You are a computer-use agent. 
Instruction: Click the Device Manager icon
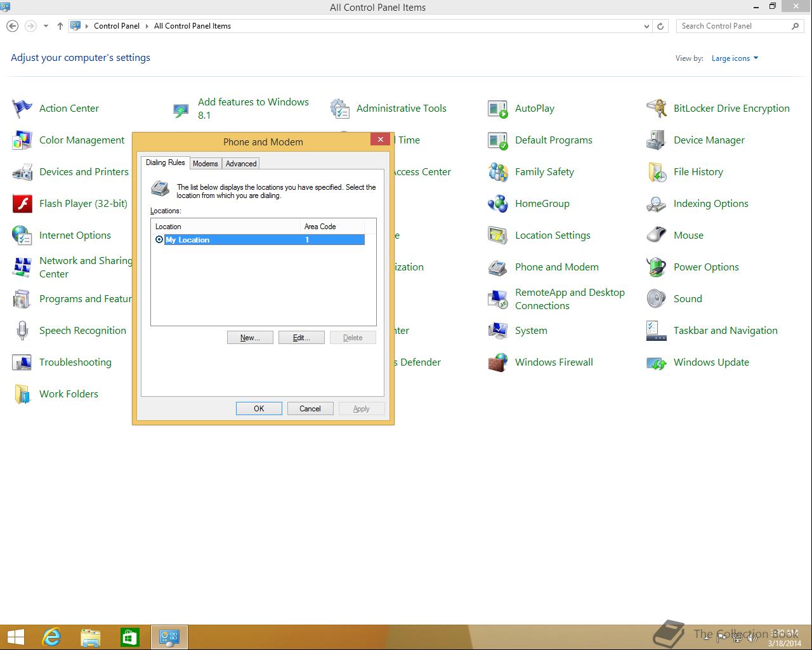pos(657,140)
